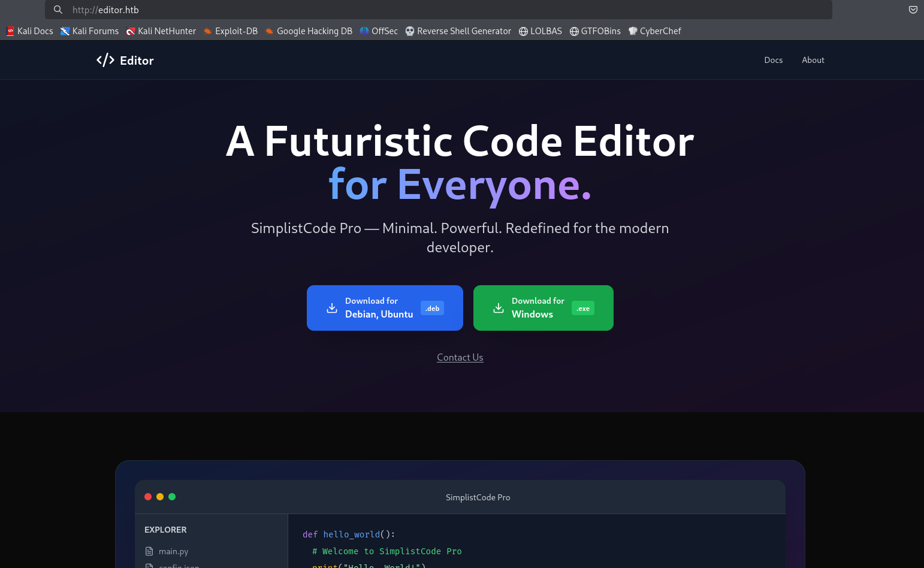
Task: Download for Debian, Ubuntu button
Action: pos(385,308)
